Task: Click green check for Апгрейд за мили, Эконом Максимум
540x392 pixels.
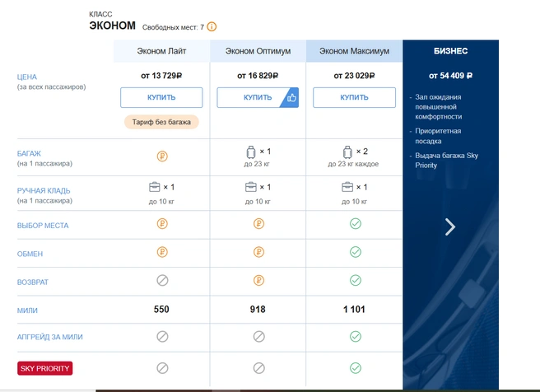Action: (356, 337)
